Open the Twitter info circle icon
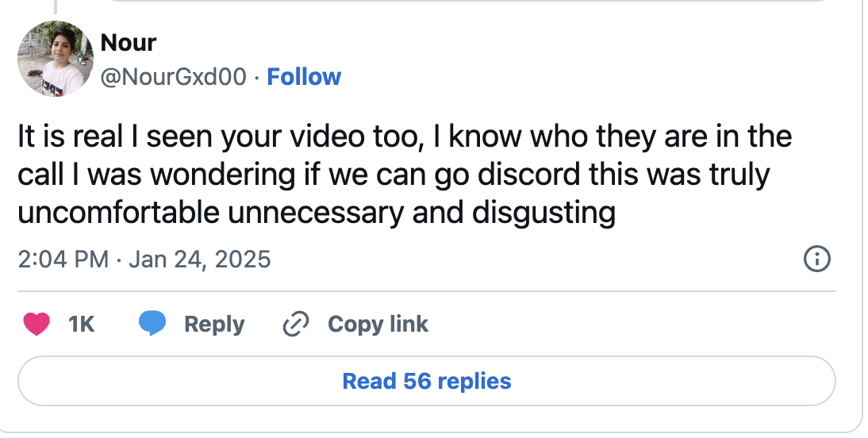868x438 pixels. click(x=817, y=259)
